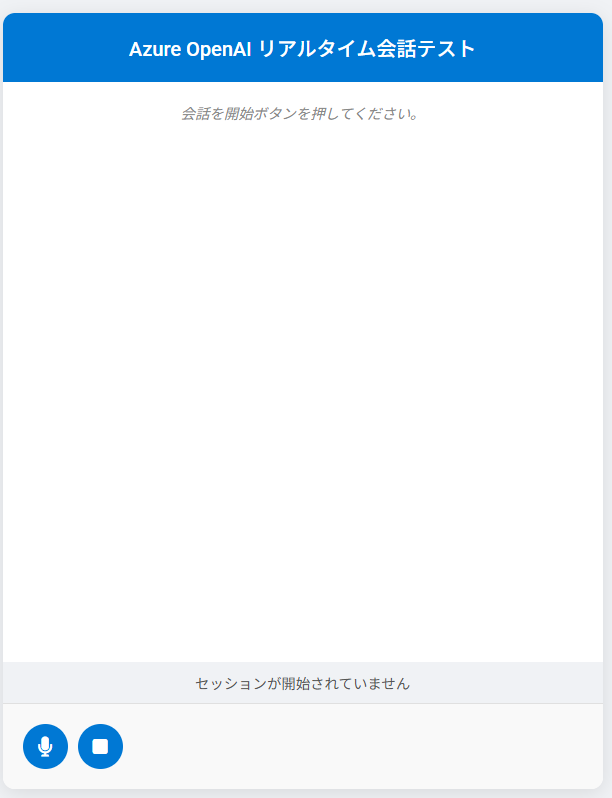This screenshot has width=612, height=798.
Task: Toggle microphone input on
Action: tap(45, 746)
